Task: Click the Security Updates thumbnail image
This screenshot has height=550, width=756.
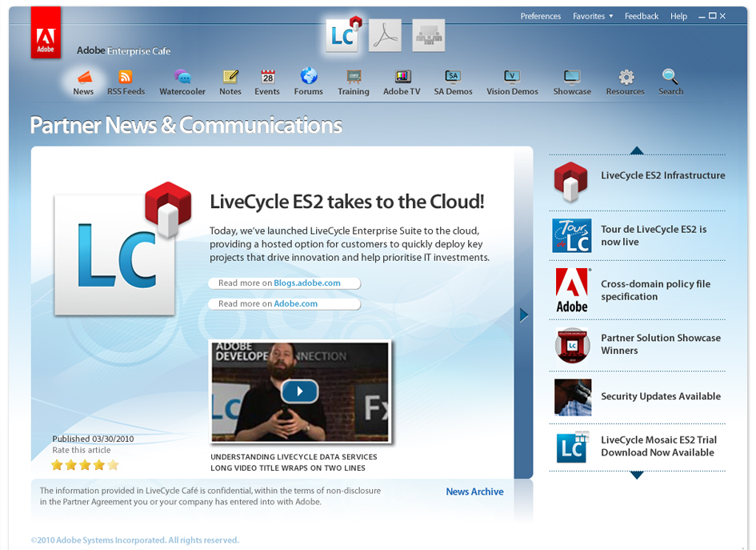Action: pyautogui.click(x=573, y=398)
